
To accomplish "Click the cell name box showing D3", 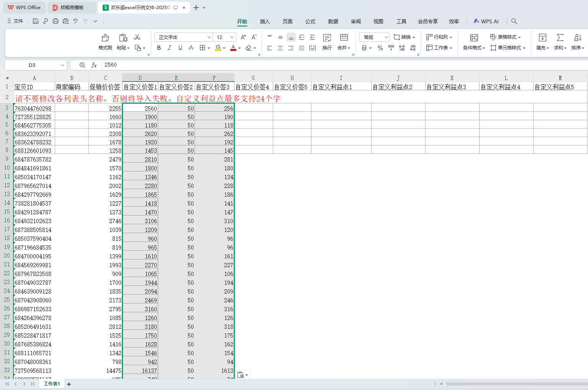I will [32, 65].
